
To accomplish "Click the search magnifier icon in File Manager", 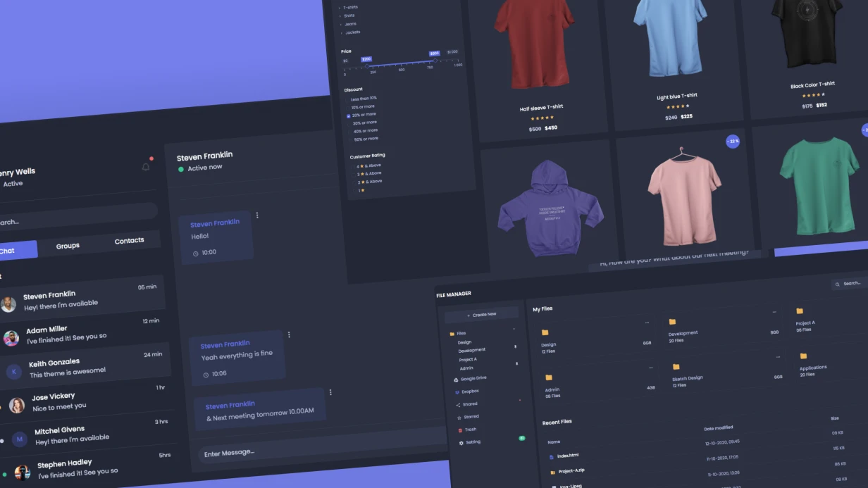I will pos(837,284).
